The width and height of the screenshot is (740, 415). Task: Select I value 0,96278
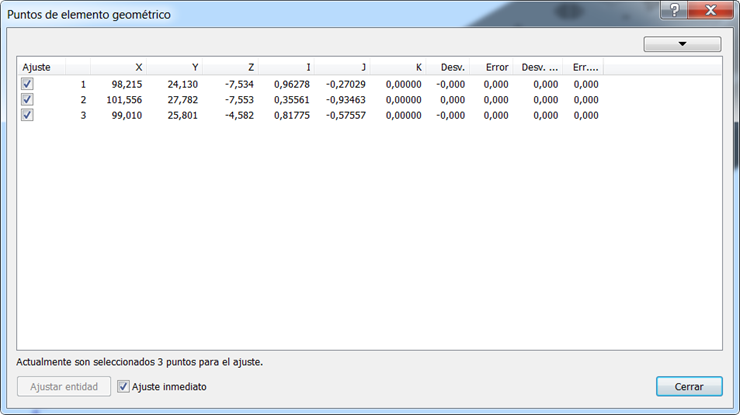pyautogui.click(x=292, y=85)
